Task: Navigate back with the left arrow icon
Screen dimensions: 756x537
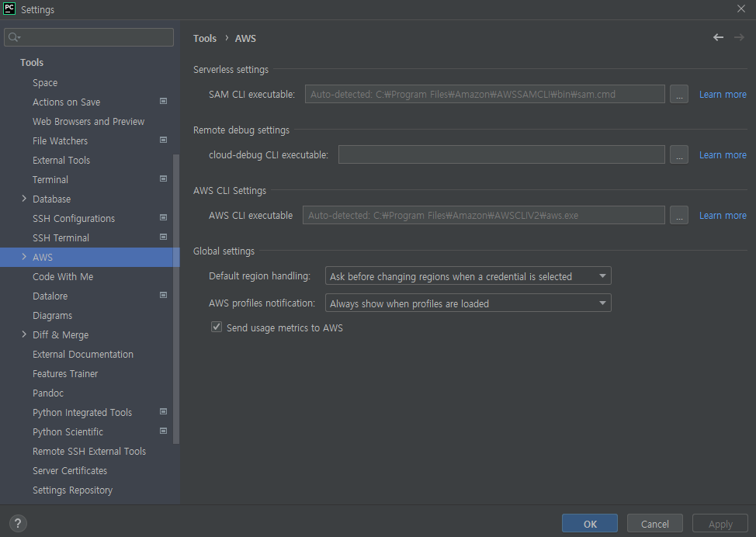Action: [x=719, y=37]
